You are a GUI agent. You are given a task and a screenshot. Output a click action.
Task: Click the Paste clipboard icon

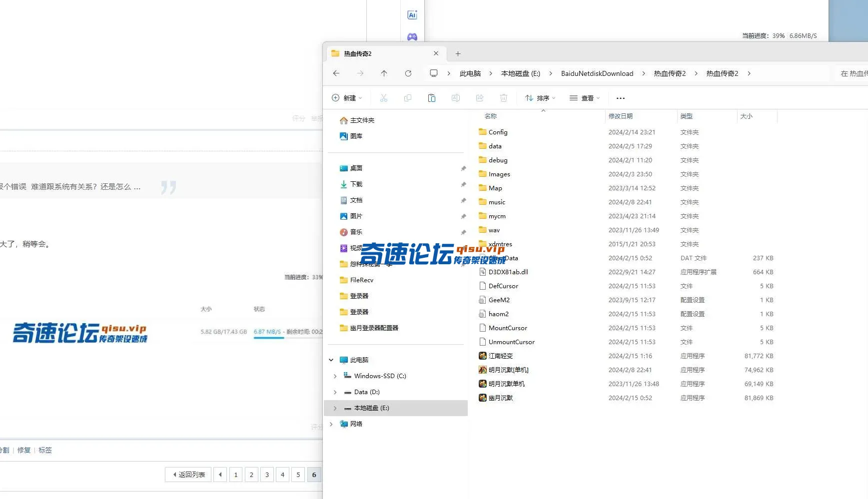pyautogui.click(x=432, y=98)
